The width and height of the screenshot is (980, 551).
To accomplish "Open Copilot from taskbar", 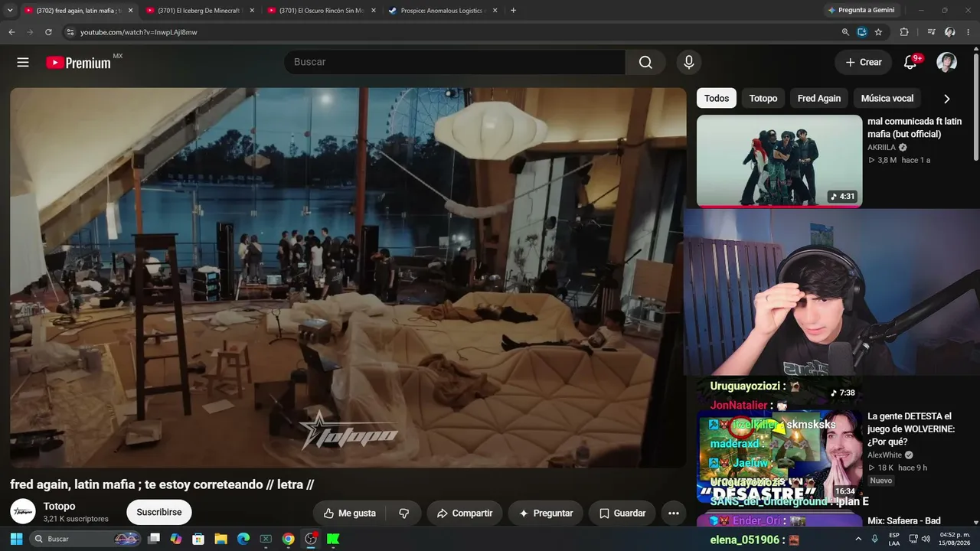I will point(176,539).
